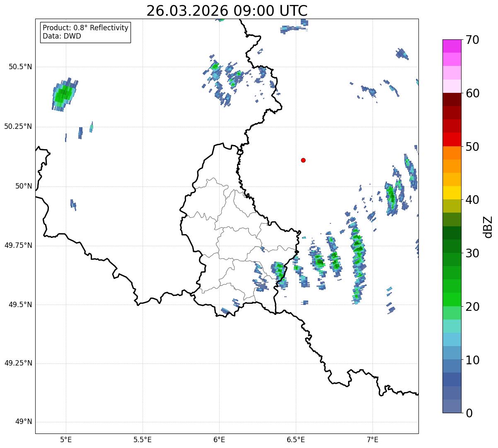Click the bright red colorbar swatch just above 50
The height and width of the screenshot is (448, 498).
point(452,139)
